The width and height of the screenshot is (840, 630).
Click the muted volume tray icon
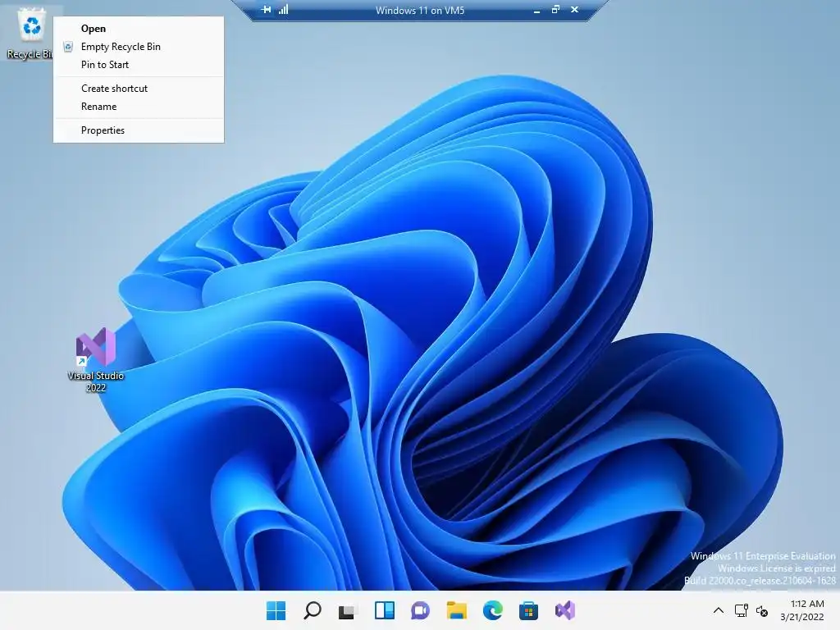(x=762, y=610)
